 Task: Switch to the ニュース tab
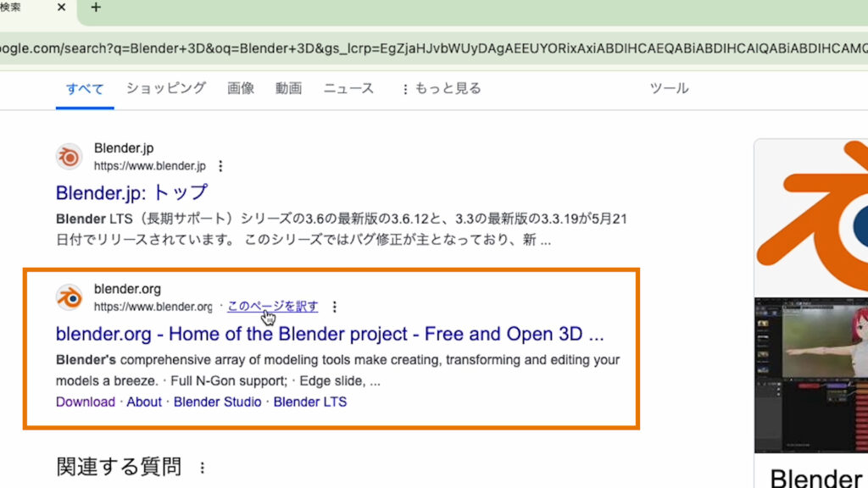tap(348, 88)
